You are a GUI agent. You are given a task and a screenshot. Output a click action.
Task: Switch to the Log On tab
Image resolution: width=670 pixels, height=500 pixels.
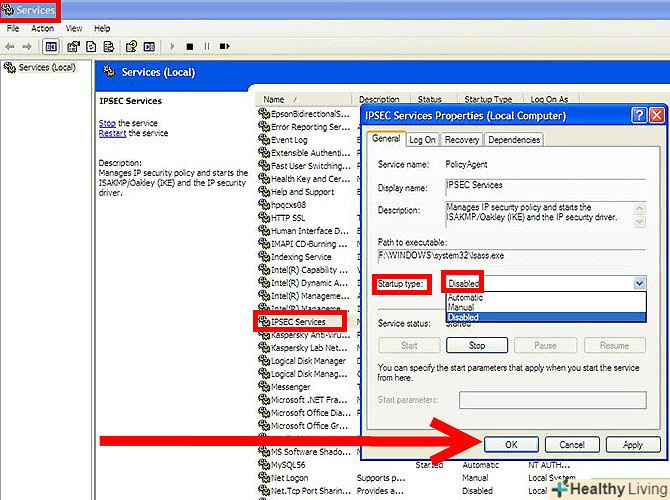pyautogui.click(x=422, y=140)
